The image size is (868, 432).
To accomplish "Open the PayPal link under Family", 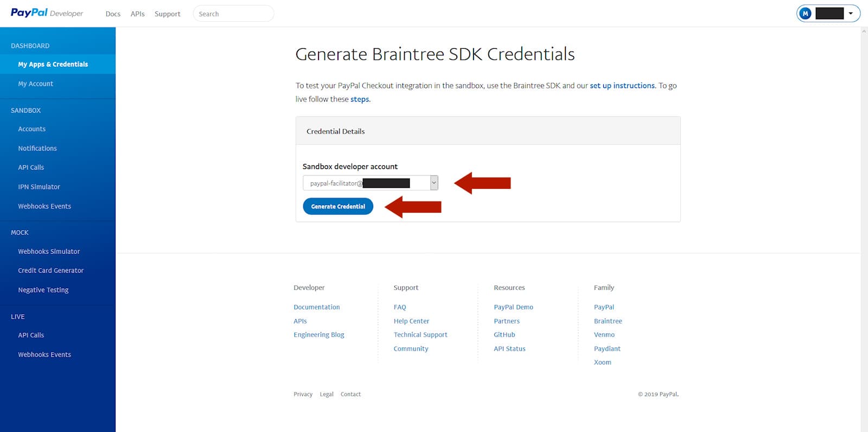I will click(604, 307).
